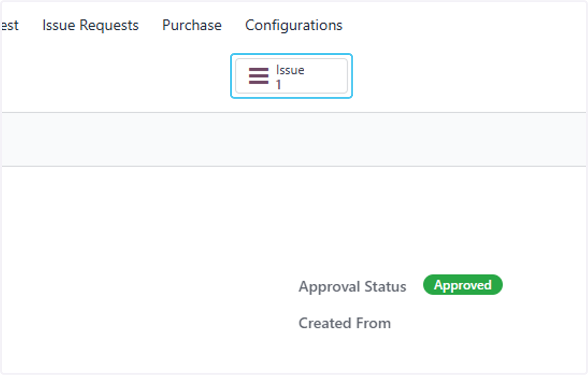The height and width of the screenshot is (375, 588).
Task: Click the partially visible menu ending in 'est'
Action: (10, 25)
